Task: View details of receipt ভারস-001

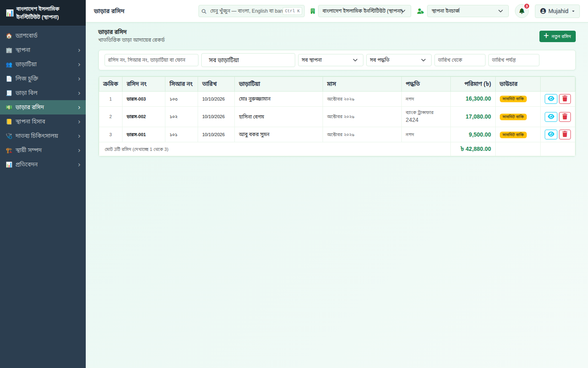Action: click(x=551, y=135)
